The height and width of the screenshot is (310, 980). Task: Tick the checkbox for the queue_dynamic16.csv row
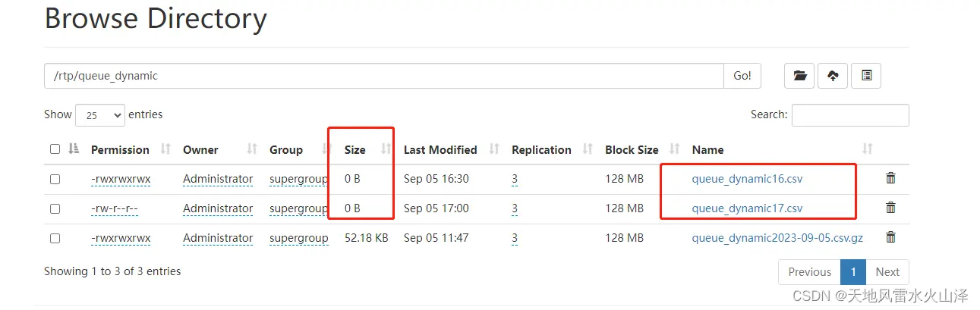click(x=55, y=180)
